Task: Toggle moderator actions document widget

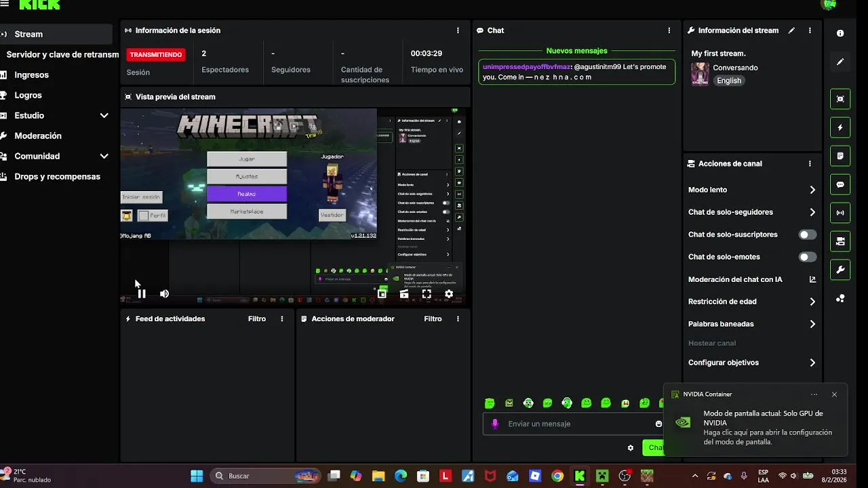Action: click(x=840, y=156)
